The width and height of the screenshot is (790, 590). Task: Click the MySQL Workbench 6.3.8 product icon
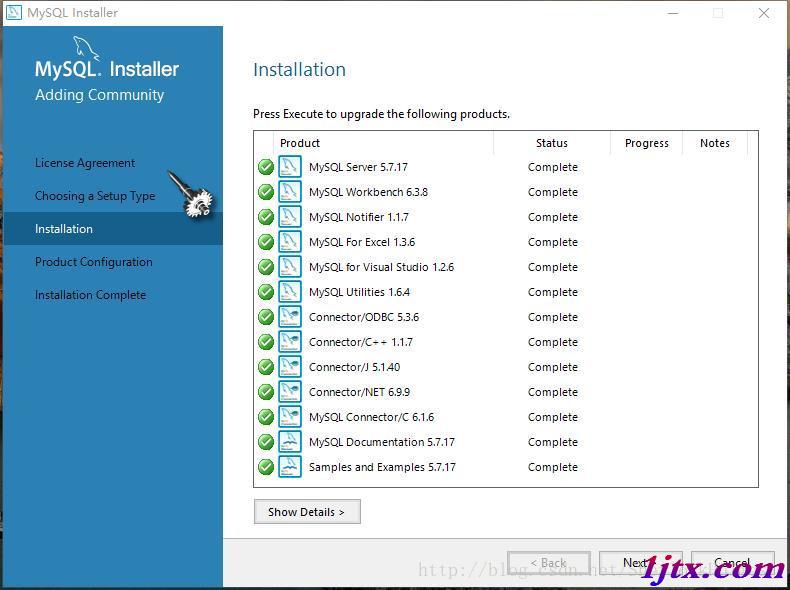(290, 192)
